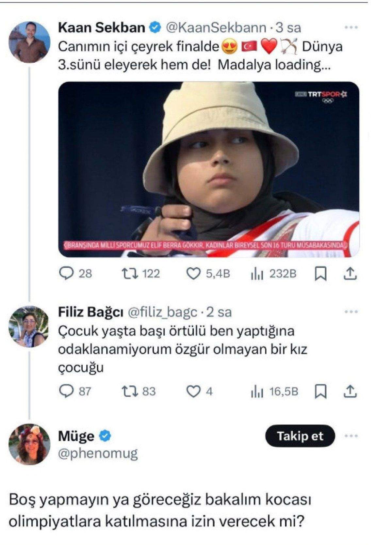The height and width of the screenshot is (545, 392).
Task: Open the @KaanSekbann profile handle
Action: [x=216, y=28]
